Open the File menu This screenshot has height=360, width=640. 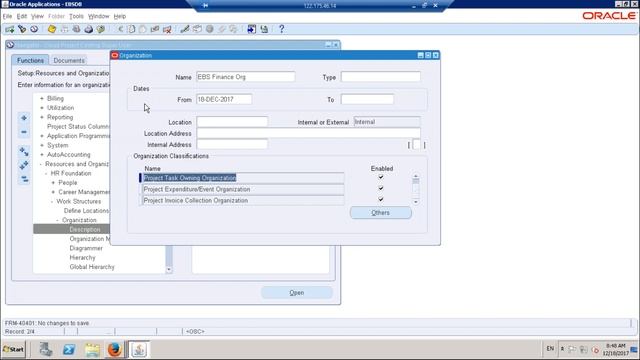[x=7, y=16]
